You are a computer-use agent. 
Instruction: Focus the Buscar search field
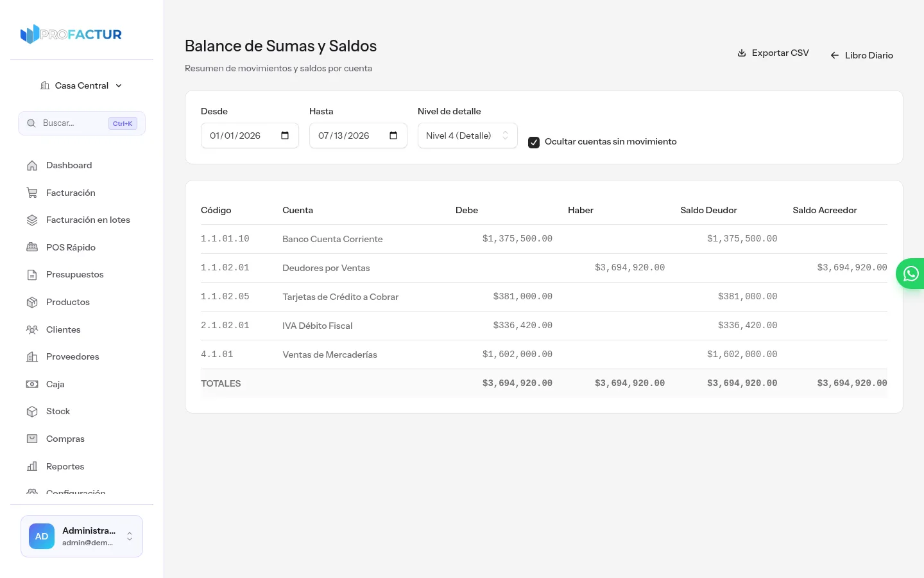pyautogui.click(x=82, y=123)
